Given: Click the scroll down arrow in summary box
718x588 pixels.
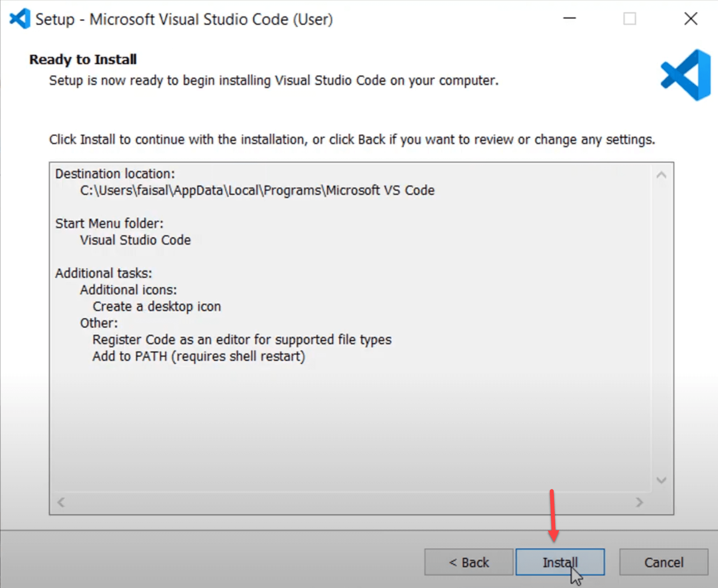Looking at the screenshot, I should coord(661,480).
